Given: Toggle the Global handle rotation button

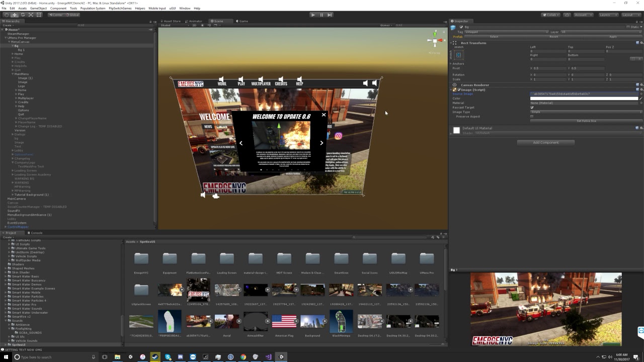Looking at the screenshot, I should tap(72, 15).
